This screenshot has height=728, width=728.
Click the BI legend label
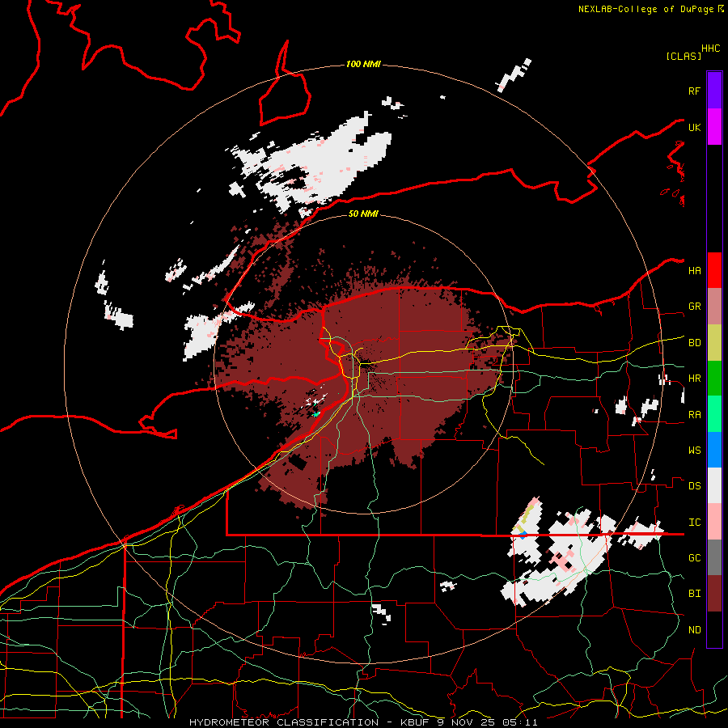pyautogui.click(x=694, y=594)
